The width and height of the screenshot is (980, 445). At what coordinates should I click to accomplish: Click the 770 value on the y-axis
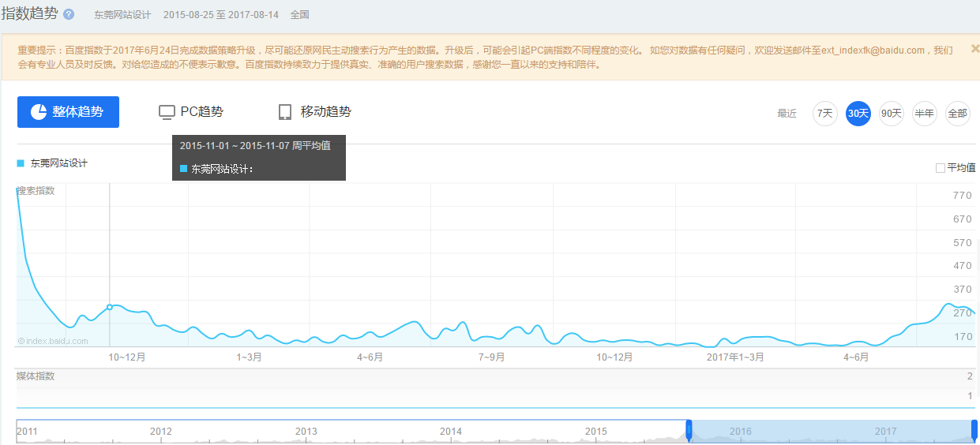point(962,195)
